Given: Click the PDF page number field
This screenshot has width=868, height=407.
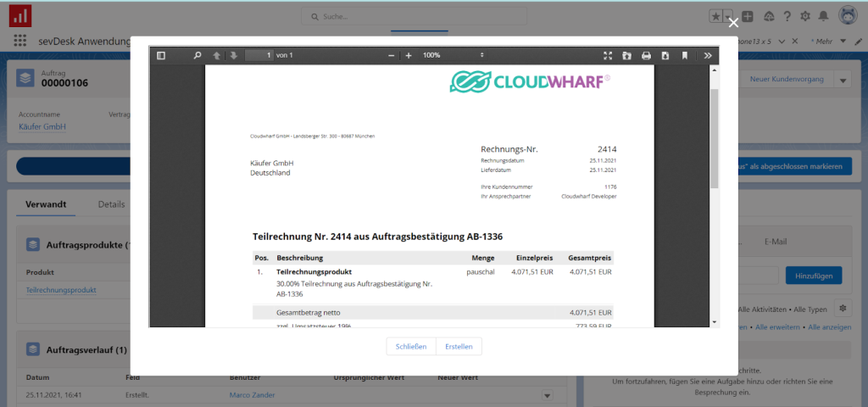Looking at the screenshot, I should pos(259,56).
